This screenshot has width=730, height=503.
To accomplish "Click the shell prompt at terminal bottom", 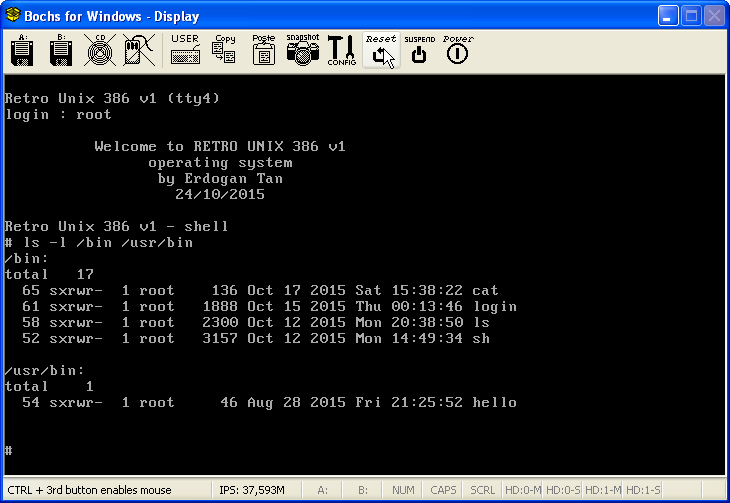I will click(x=9, y=451).
